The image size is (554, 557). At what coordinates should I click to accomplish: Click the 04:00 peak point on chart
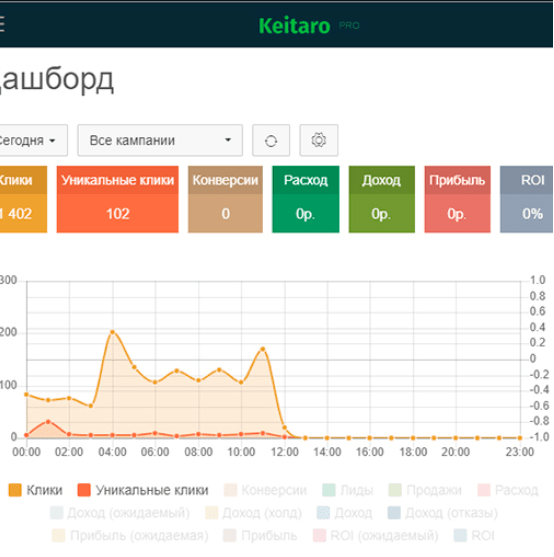point(113,332)
